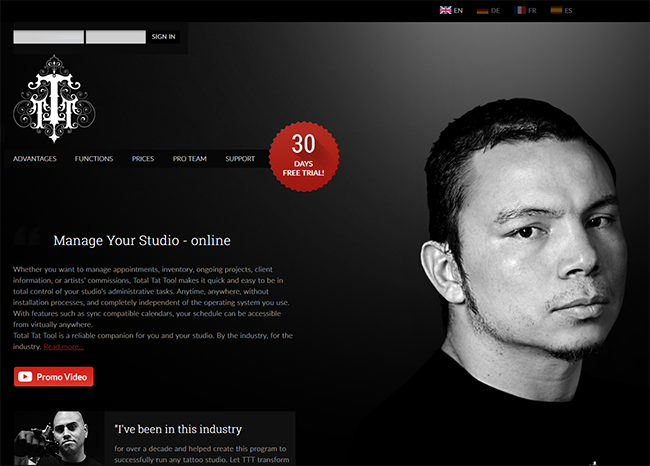Click the 30 Days Free Trial badge
Viewport: 650px width, 466px height.
click(x=304, y=157)
